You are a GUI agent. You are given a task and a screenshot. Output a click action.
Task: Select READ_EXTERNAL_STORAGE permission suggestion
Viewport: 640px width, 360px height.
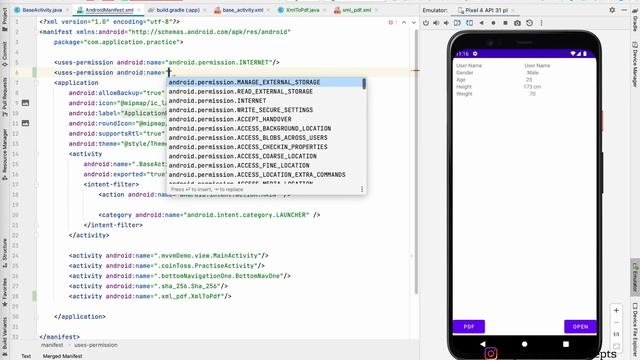tap(264, 91)
